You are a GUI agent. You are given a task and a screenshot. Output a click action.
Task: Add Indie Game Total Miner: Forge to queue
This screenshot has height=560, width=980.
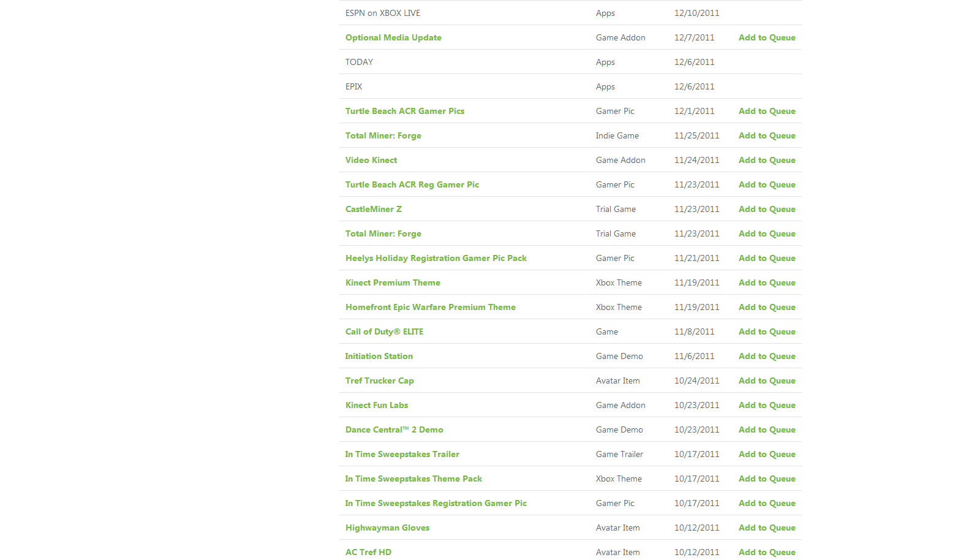point(767,135)
